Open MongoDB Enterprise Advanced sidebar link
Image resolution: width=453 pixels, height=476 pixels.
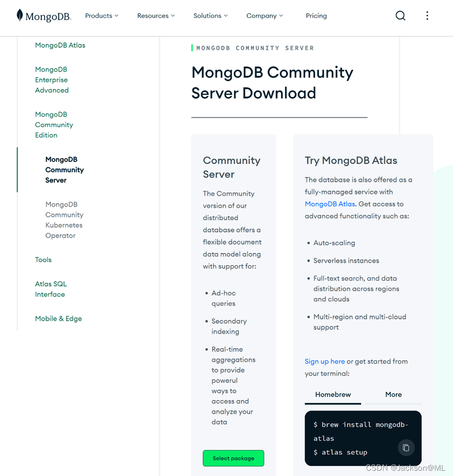(x=51, y=80)
